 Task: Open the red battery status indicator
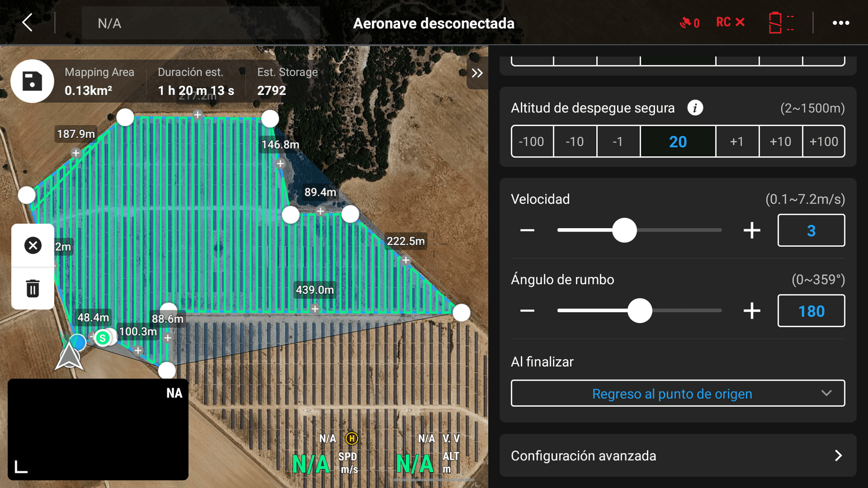click(781, 23)
